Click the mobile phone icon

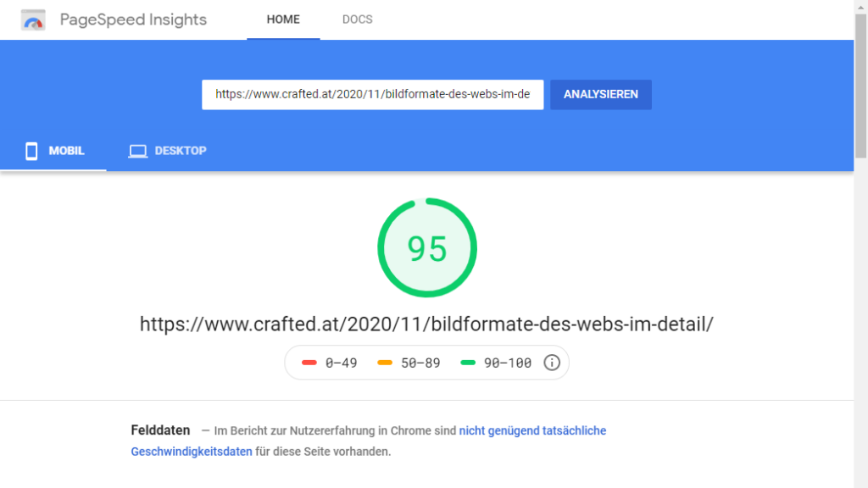pos(31,151)
